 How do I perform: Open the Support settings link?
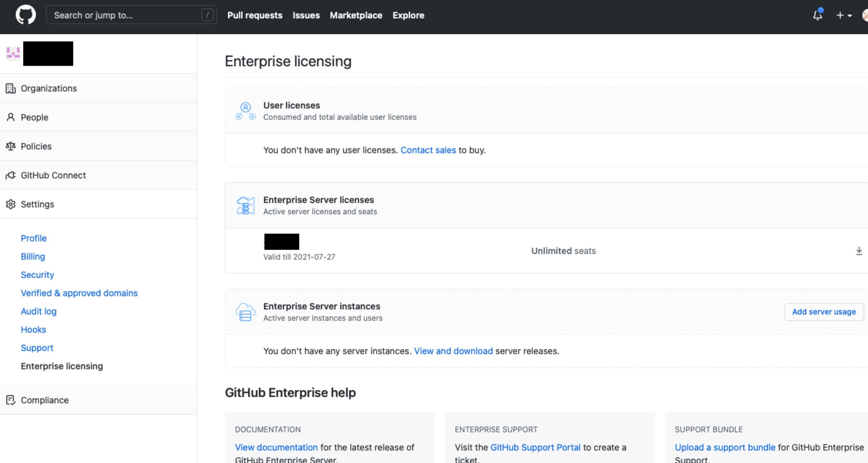(x=37, y=348)
